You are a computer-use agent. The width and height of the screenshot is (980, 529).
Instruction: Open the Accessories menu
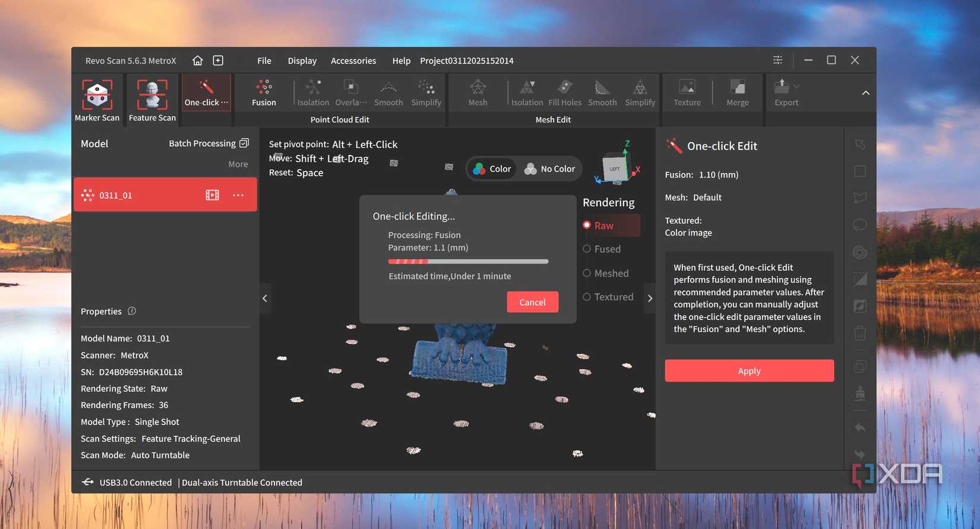coord(353,61)
